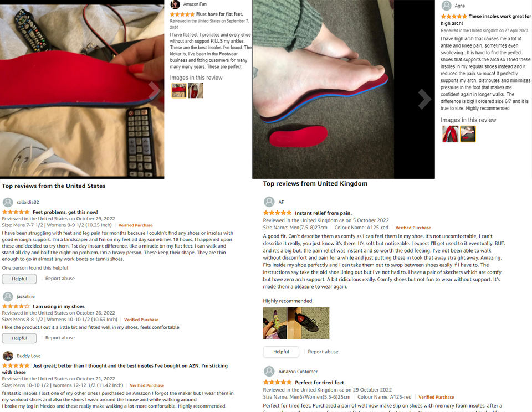Mark AF review as Helpful

[x=281, y=352]
